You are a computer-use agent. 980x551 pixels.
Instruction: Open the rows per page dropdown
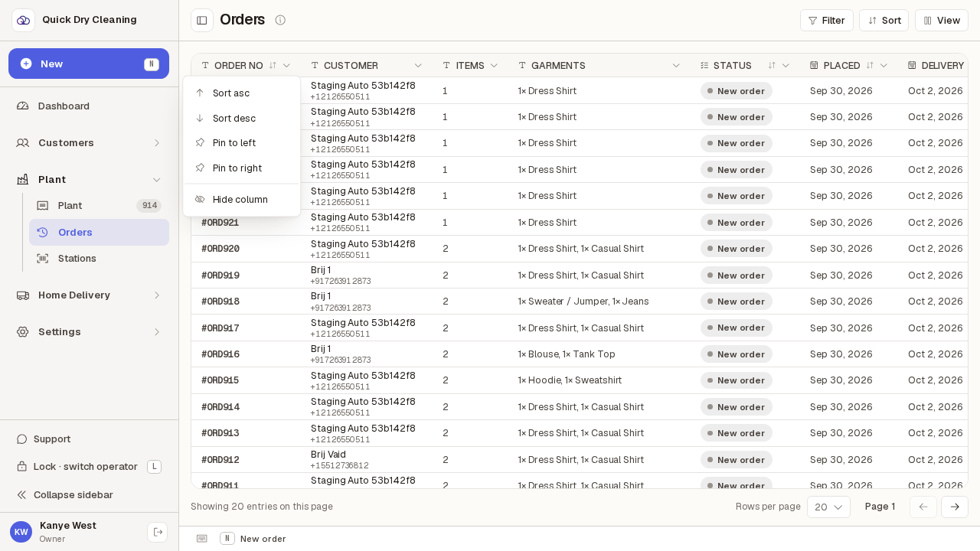tap(828, 507)
